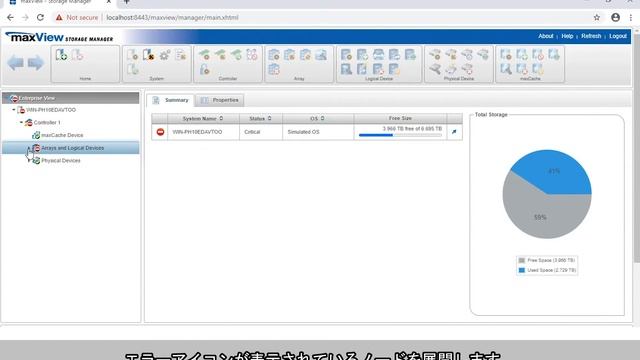The width and height of the screenshot is (640, 360).
Task: Click the first icon in the System group top row
Action: click(133, 55)
